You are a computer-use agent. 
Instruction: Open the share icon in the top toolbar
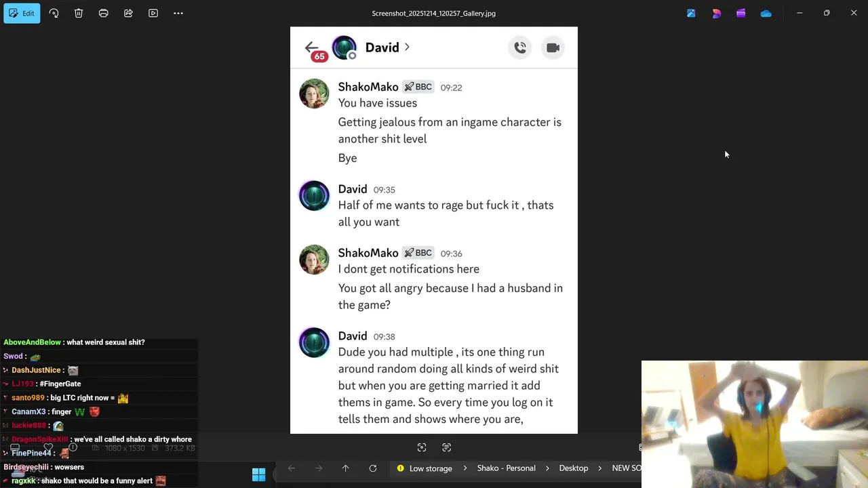pos(128,13)
